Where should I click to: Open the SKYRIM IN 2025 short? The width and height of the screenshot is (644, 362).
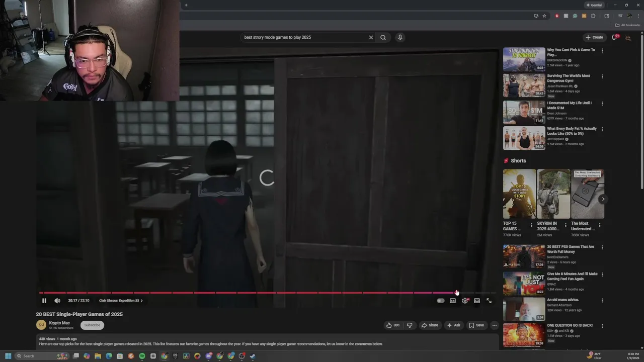click(x=553, y=194)
